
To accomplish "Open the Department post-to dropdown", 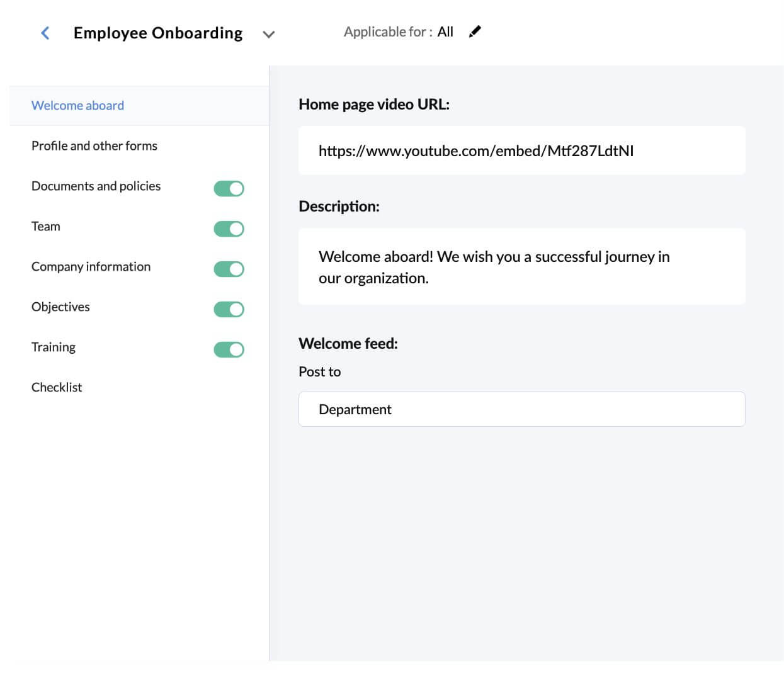I will (521, 409).
